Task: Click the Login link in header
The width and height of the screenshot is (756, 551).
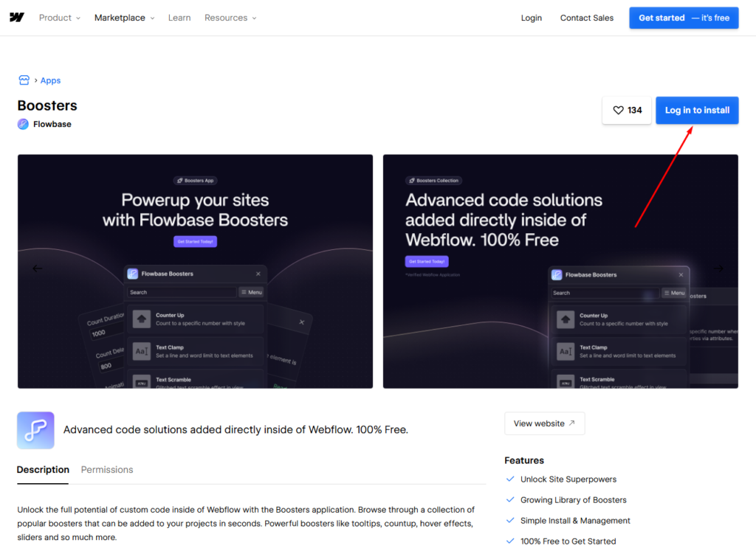Action: point(531,18)
